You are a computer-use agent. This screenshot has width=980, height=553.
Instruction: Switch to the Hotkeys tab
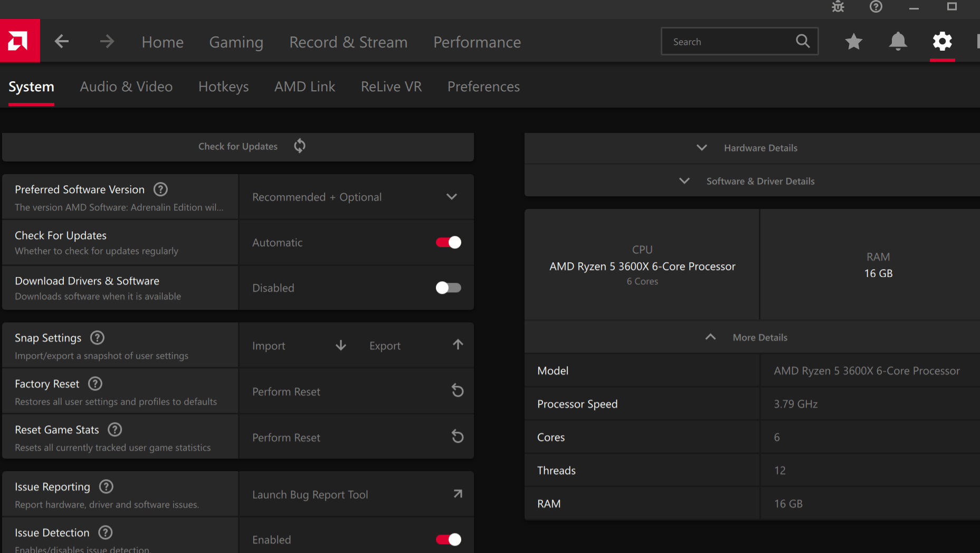pyautogui.click(x=223, y=87)
